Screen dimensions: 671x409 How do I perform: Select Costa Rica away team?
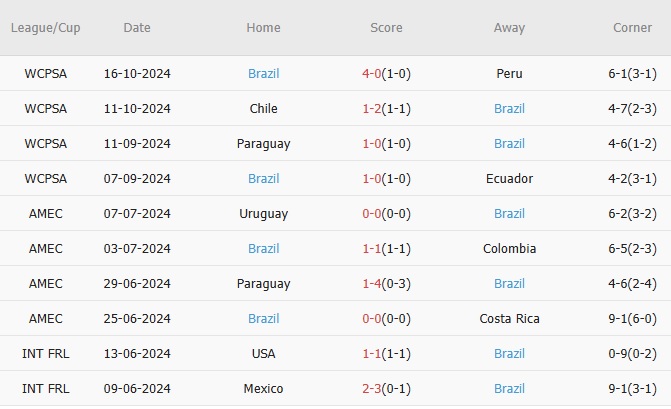[509, 319]
